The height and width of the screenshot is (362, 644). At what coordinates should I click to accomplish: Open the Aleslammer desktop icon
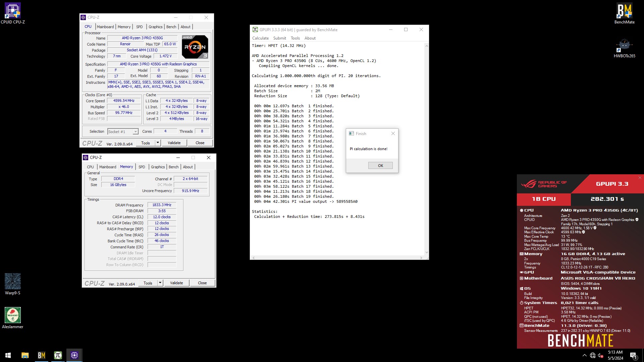click(x=13, y=318)
